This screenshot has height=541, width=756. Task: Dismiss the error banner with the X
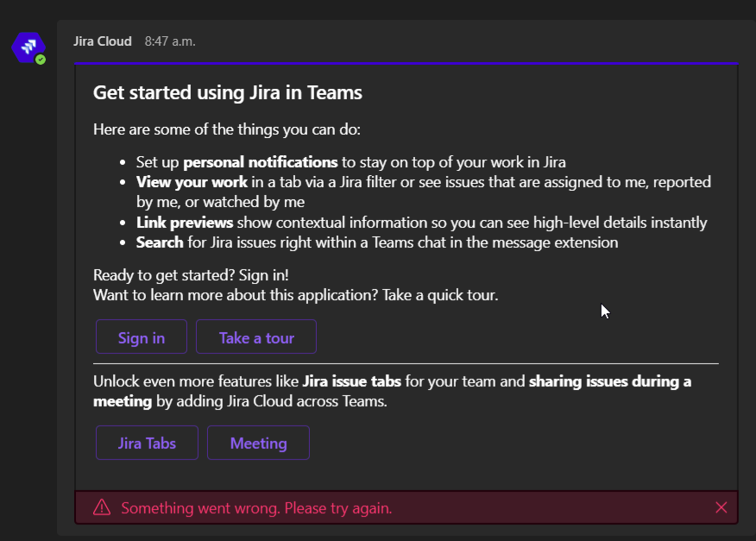click(721, 507)
